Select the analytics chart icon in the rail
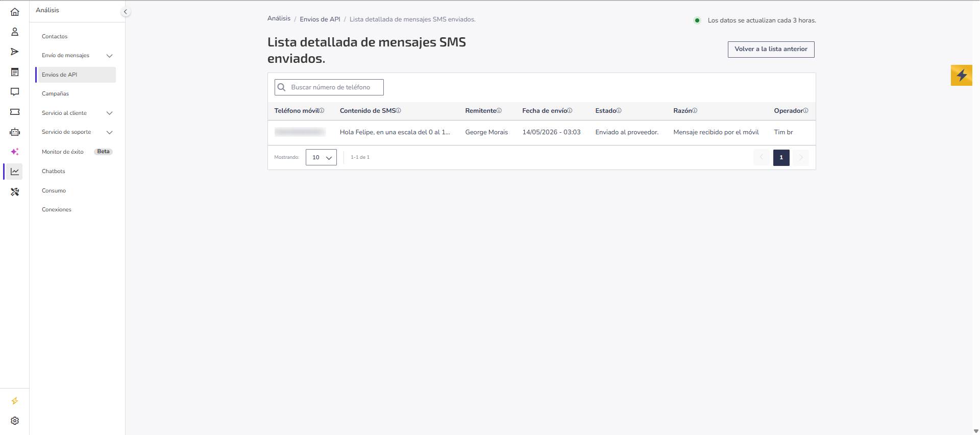The image size is (980, 435). [x=15, y=172]
